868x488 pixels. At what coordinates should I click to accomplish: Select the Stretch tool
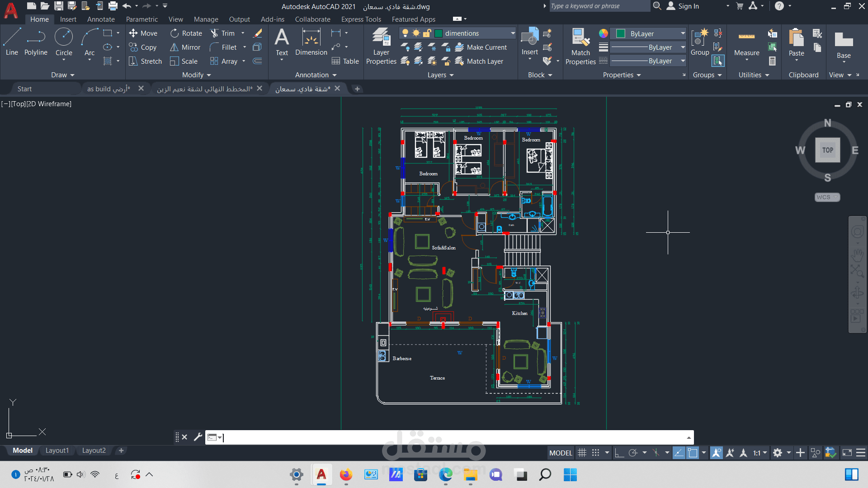145,61
